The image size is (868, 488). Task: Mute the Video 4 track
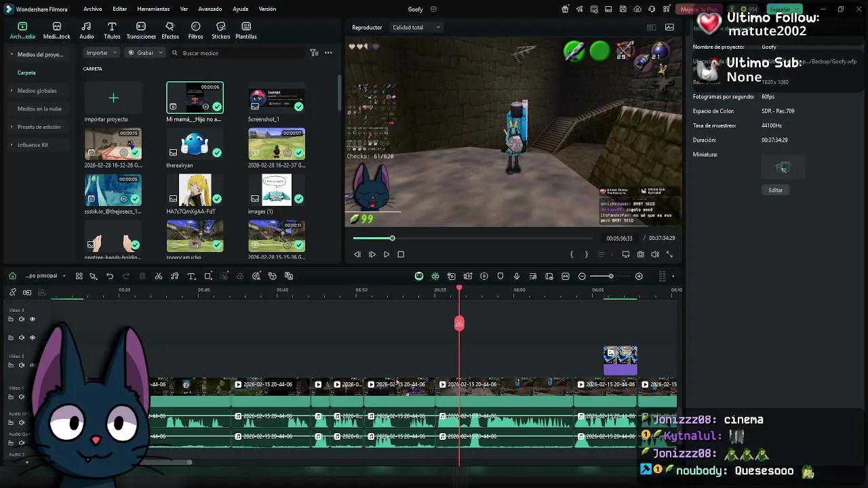21,319
